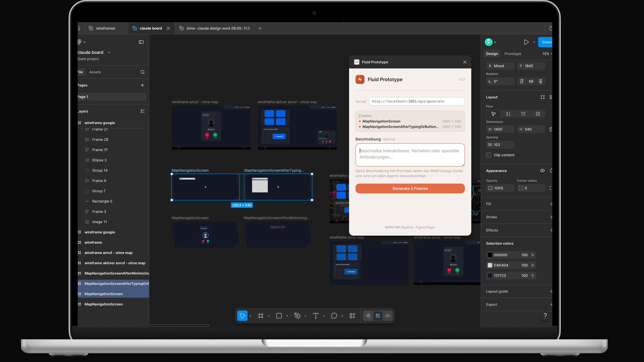Select the Rectangle shape tool
644x362 pixels.
tap(279, 316)
